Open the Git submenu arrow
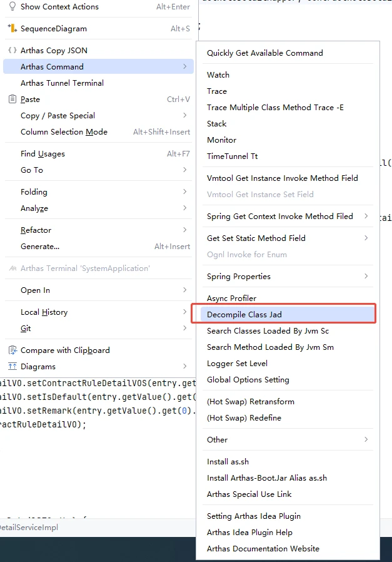The width and height of the screenshot is (392, 562). tap(185, 329)
